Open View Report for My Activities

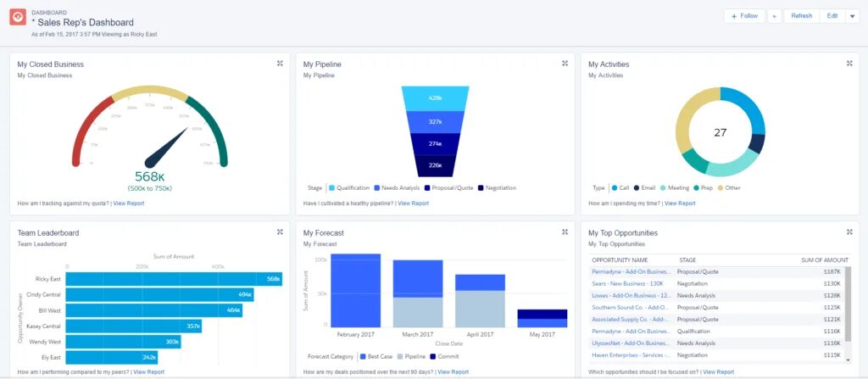pos(680,203)
